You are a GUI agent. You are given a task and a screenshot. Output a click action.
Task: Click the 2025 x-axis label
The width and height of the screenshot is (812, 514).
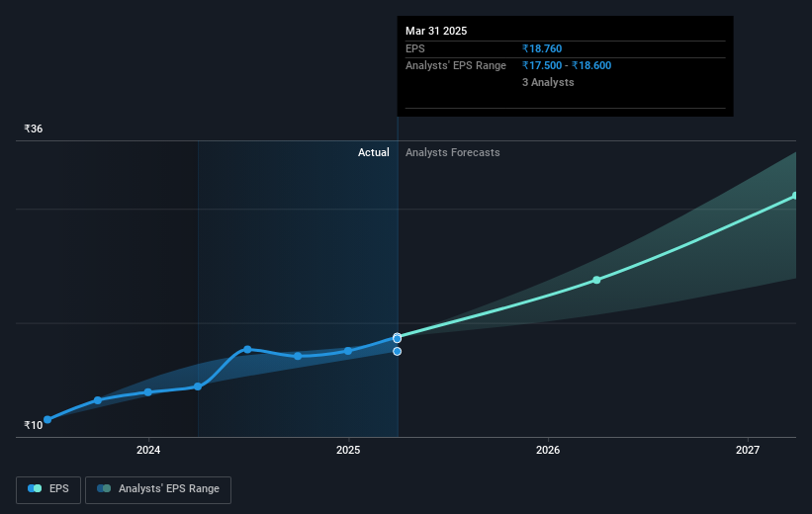coord(348,450)
